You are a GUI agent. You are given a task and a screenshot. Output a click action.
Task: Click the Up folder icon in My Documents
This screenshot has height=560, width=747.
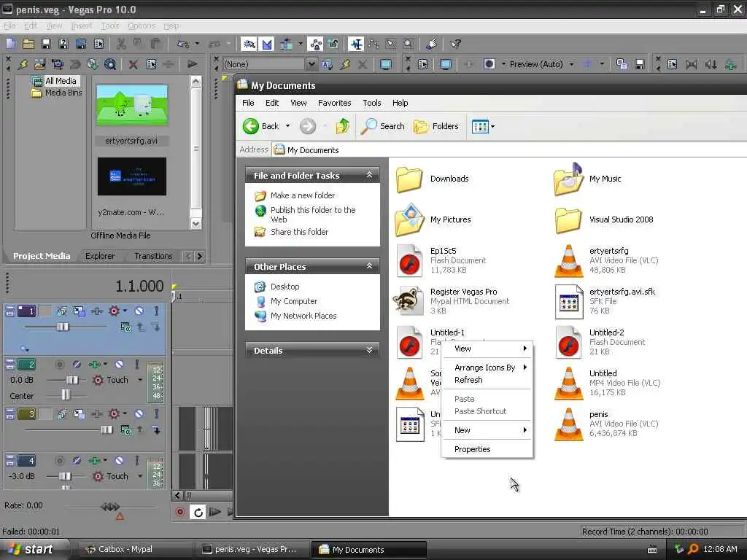(x=342, y=126)
